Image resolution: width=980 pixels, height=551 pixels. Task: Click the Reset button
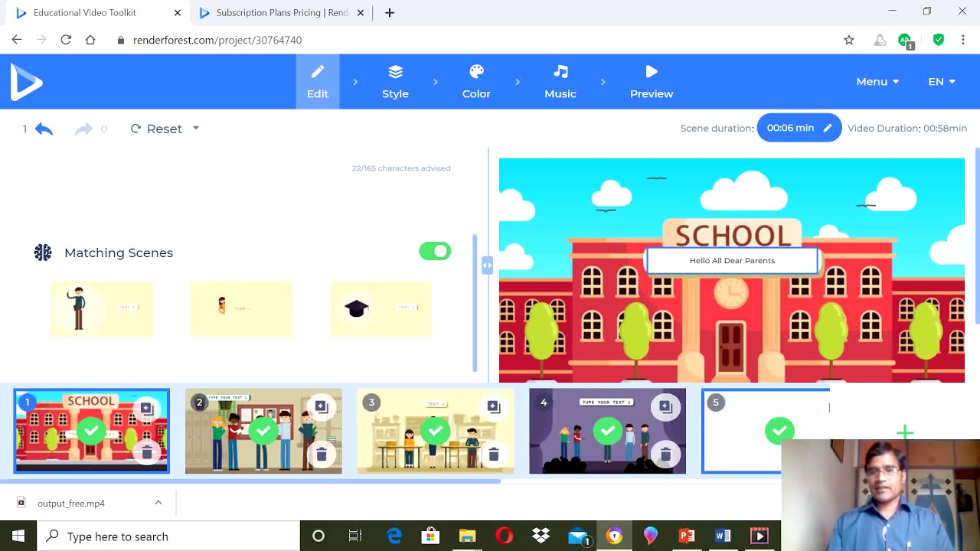157,129
